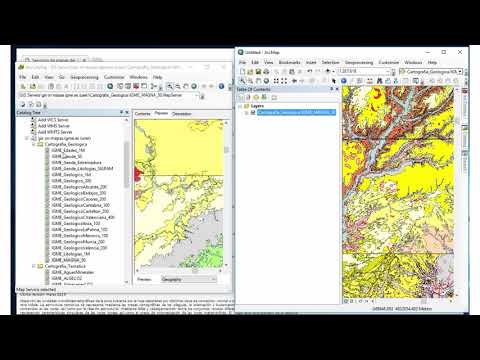Open Geoprocessing menu in ArcCatalog

pyautogui.click(x=84, y=77)
